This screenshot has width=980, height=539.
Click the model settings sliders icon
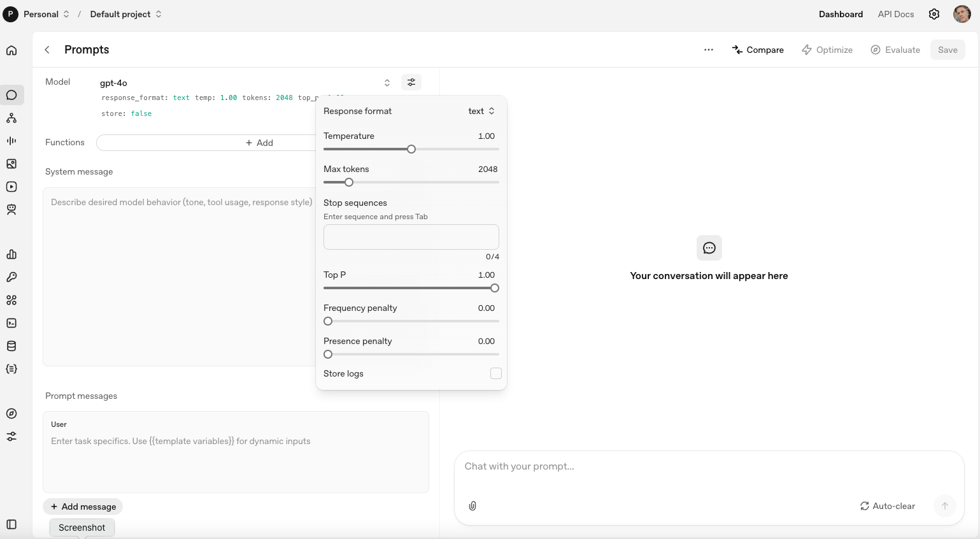point(411,82)
